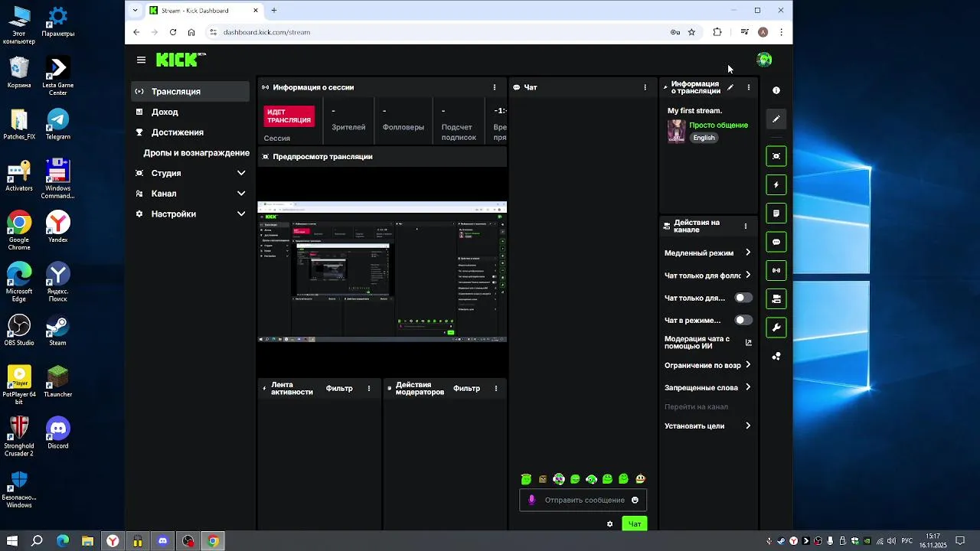Click the Chrome address bar URL
980x551 pixels.
(x=266, y=32)
